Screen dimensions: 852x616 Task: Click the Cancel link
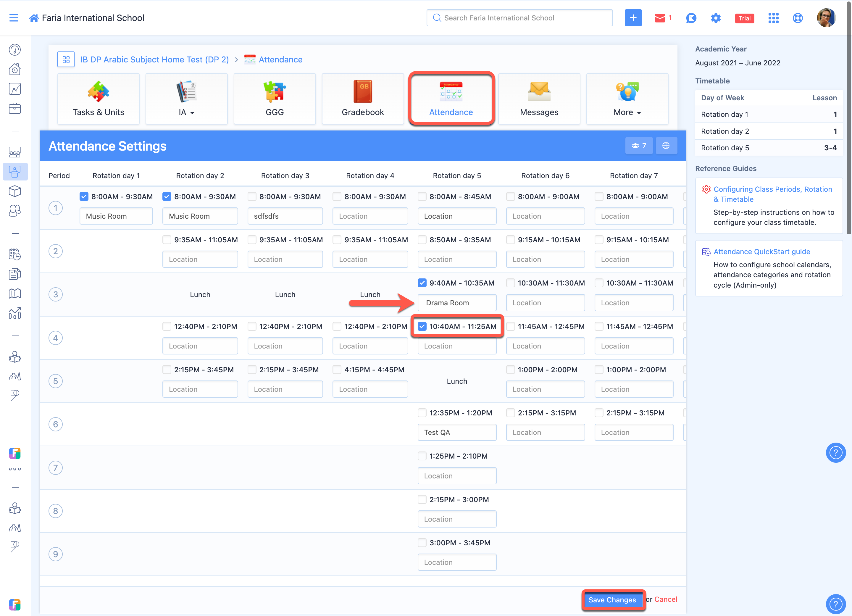click(666, 599)
